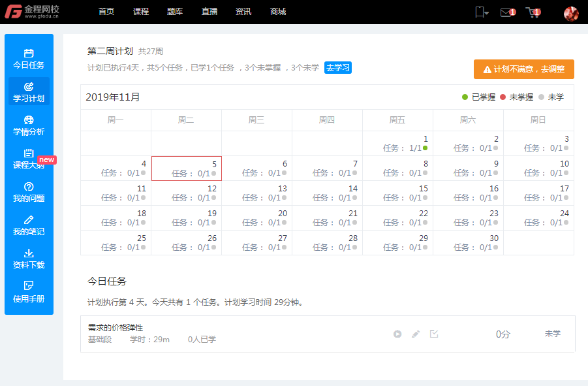Click the pencil note icon for task
This screenshot has width=588, height=386.
(416, 334)
